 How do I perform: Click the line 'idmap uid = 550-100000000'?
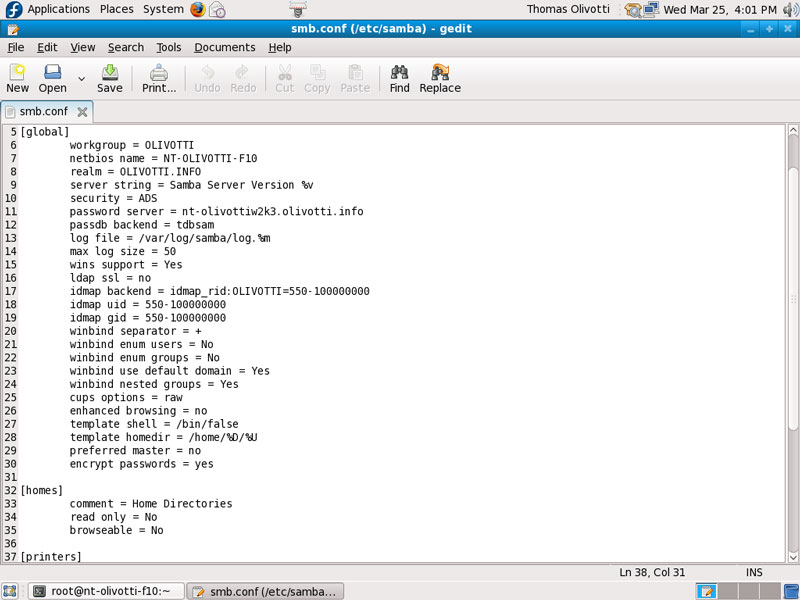(148, 304)
